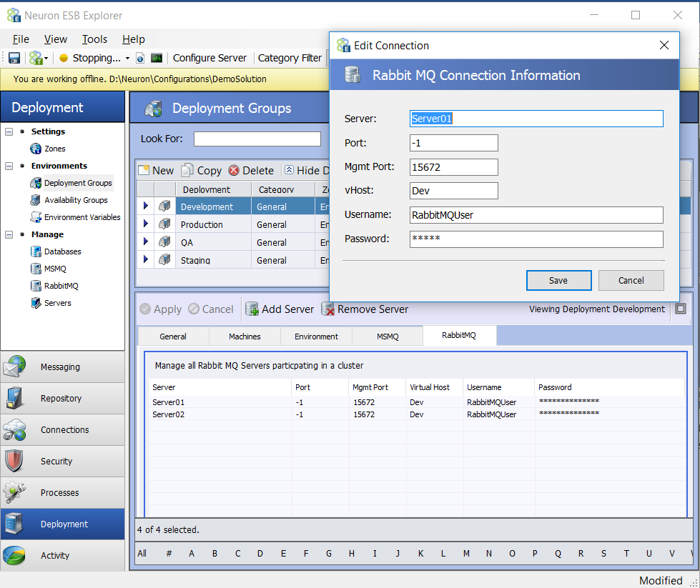The width and height of the screenshot is (700, 588).
Task: Click the Password input field
Action: click(536, 239)
